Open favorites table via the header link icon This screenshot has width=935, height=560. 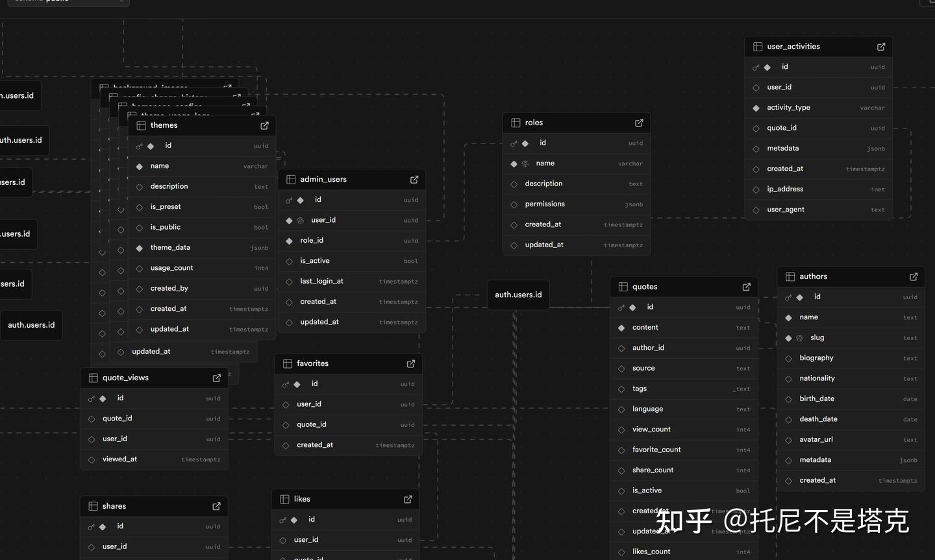tap(410, 363)
